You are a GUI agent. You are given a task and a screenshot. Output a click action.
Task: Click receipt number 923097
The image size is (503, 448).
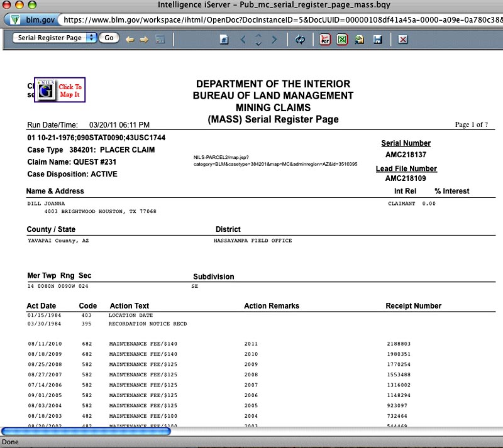click(397, 406)
